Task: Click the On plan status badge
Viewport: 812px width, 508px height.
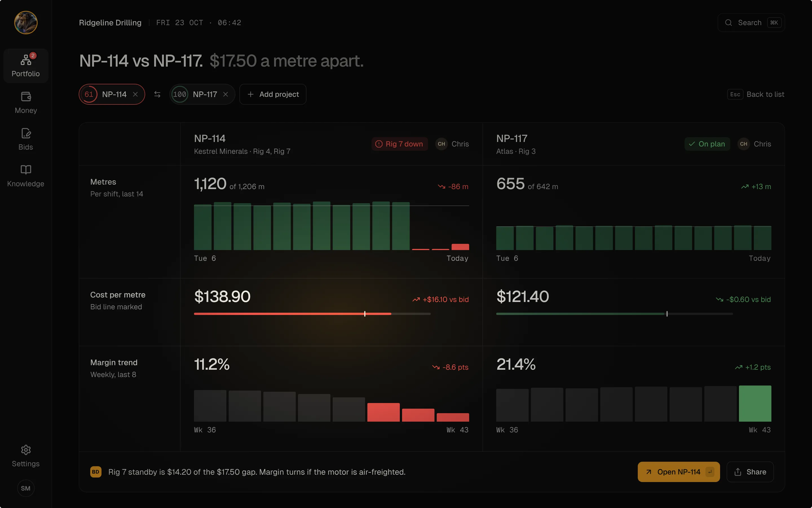Action: click(707, 144)
